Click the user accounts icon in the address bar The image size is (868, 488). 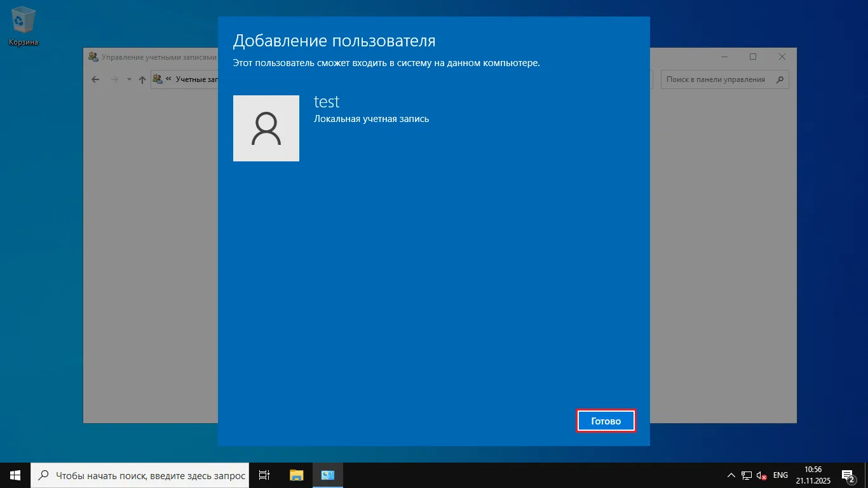coord(156,79)
